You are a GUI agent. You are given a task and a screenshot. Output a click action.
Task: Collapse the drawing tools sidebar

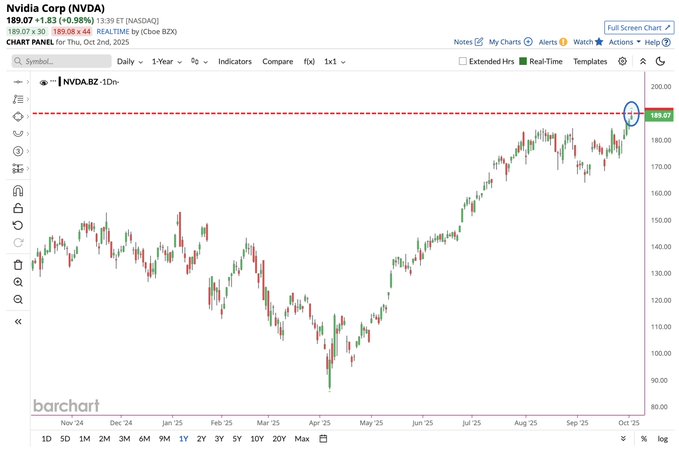[x=18, y=321]
